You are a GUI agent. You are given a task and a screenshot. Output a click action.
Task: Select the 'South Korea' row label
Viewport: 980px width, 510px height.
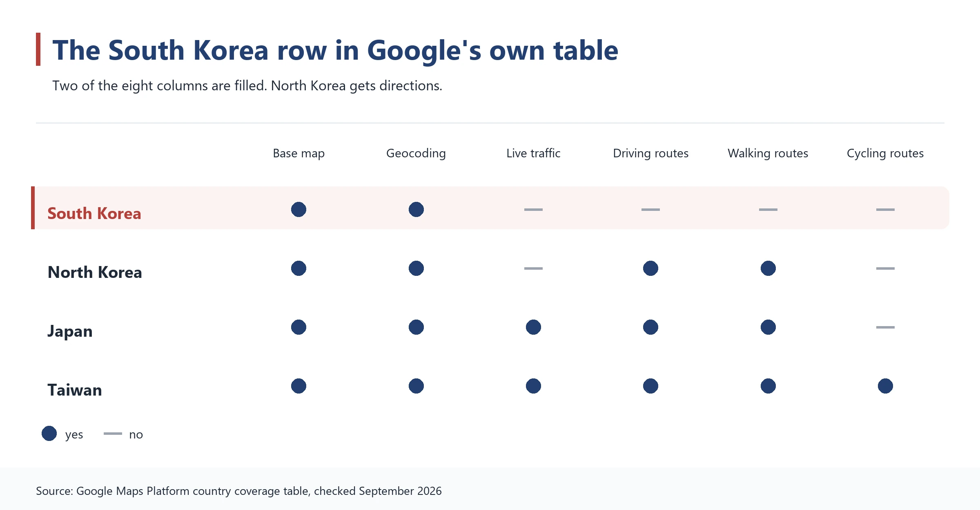tap(94, 213)
